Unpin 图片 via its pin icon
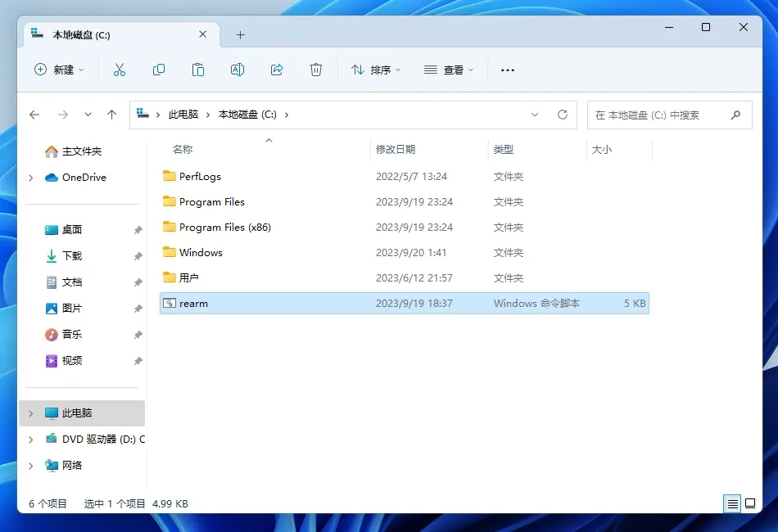The height and width of the screenshot is (532, 778). (x=138, y=309)
